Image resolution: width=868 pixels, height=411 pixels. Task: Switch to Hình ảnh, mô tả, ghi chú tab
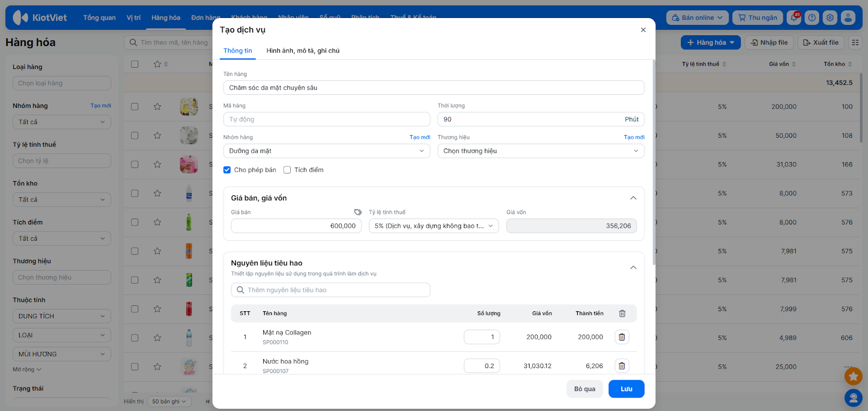(x=303, y=50)
